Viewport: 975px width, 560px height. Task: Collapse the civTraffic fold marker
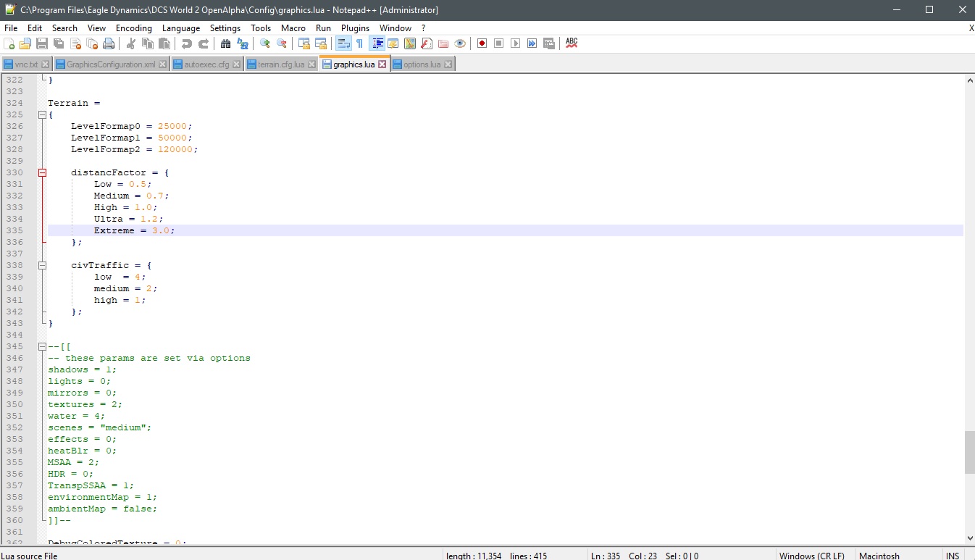(42, 265)
